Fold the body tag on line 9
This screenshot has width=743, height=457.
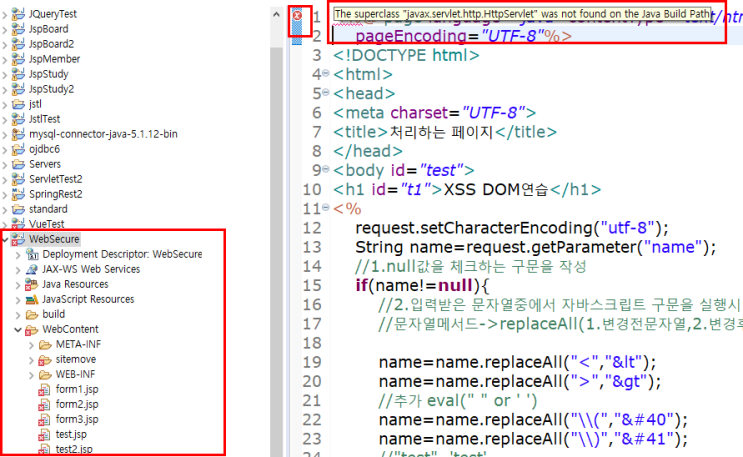[326, 169]
